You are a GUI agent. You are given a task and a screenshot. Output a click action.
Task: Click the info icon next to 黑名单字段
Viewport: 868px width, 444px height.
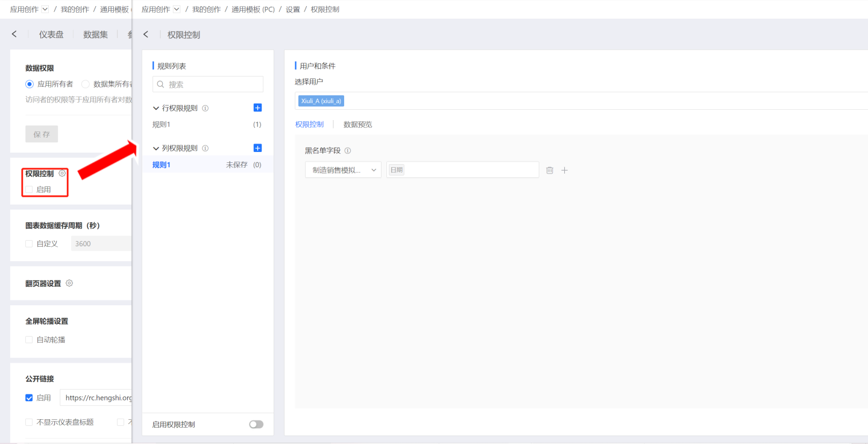tap(348, 151)
